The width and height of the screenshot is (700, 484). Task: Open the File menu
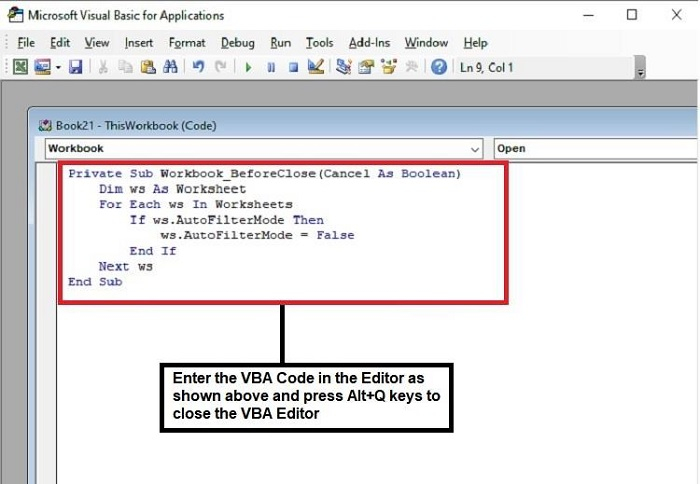click(26, 43)
